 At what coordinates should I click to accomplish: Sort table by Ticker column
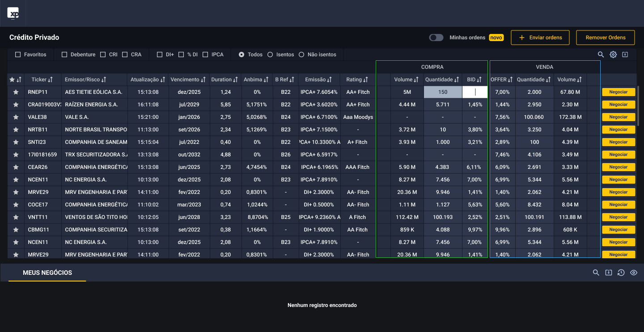coord(42,80)
